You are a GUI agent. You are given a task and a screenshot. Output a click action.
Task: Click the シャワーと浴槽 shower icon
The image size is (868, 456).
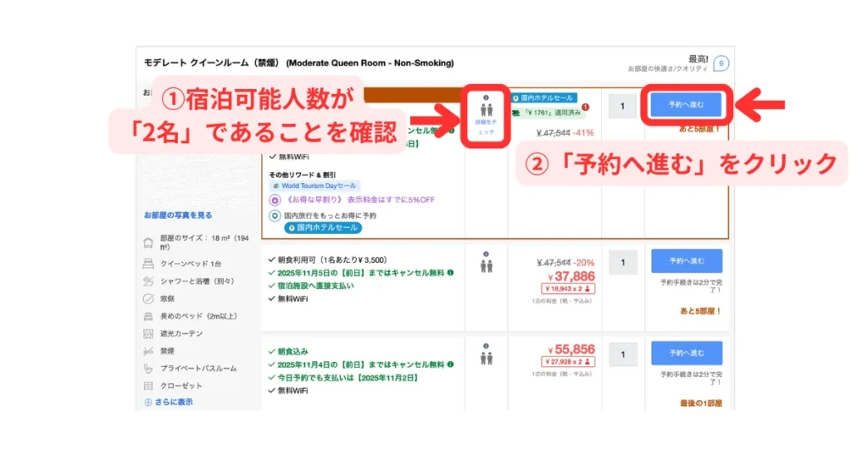pyautogui.click(x=149, y=281)
